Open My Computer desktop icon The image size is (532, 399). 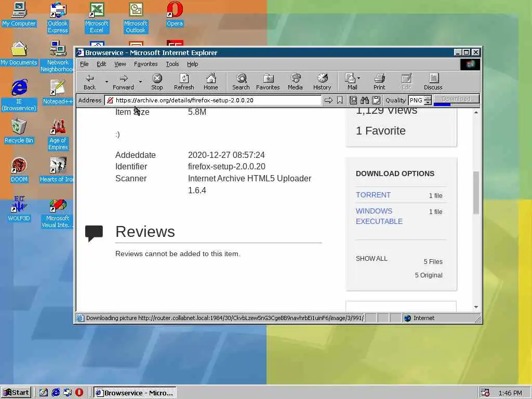click(19, 14)
